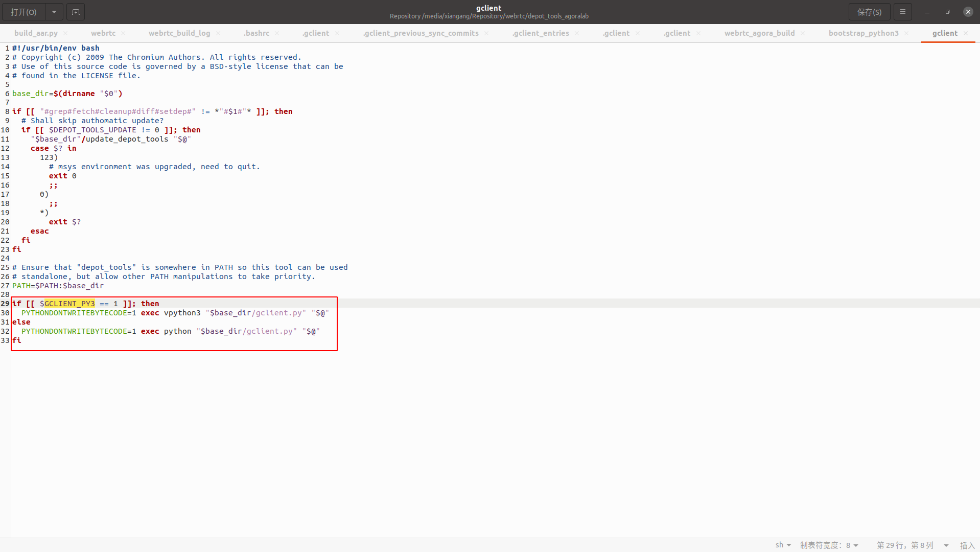Close the active gclient tab

966,33
